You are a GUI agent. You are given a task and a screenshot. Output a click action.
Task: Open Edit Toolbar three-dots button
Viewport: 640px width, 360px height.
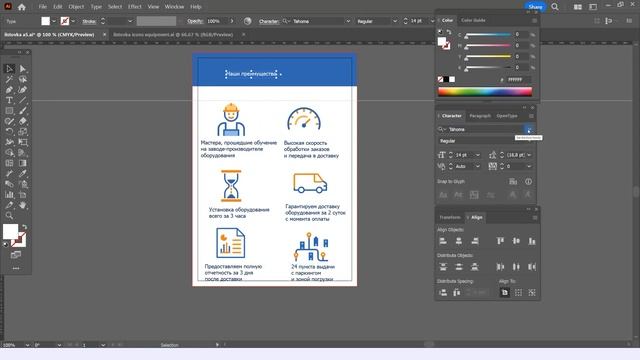(x=16, y=269)
